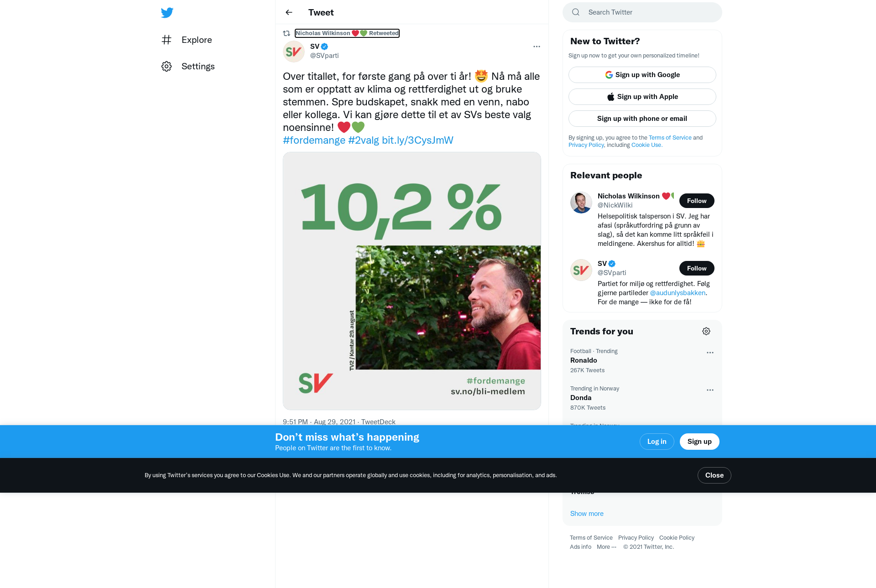Click Nicholas Wilkinson's profile photo
This screenshot has height=588, width=876.
click(581, 202)
